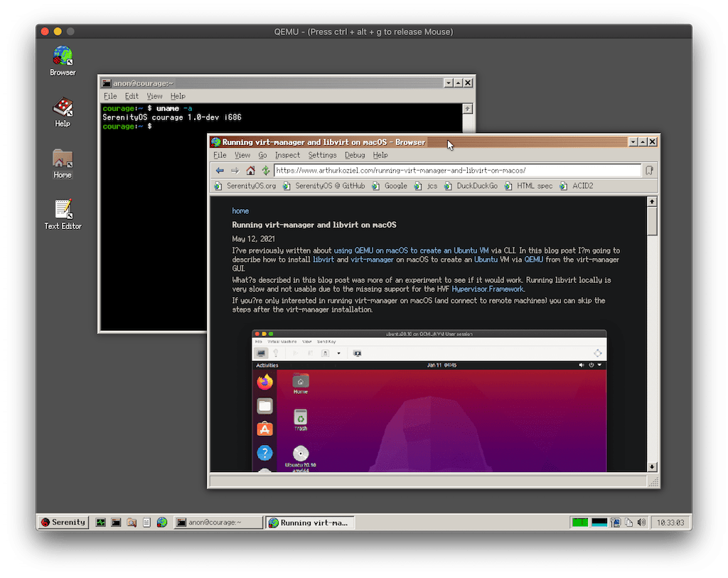
Task: Open the Serenity start menu button
Action: point(63,523)
